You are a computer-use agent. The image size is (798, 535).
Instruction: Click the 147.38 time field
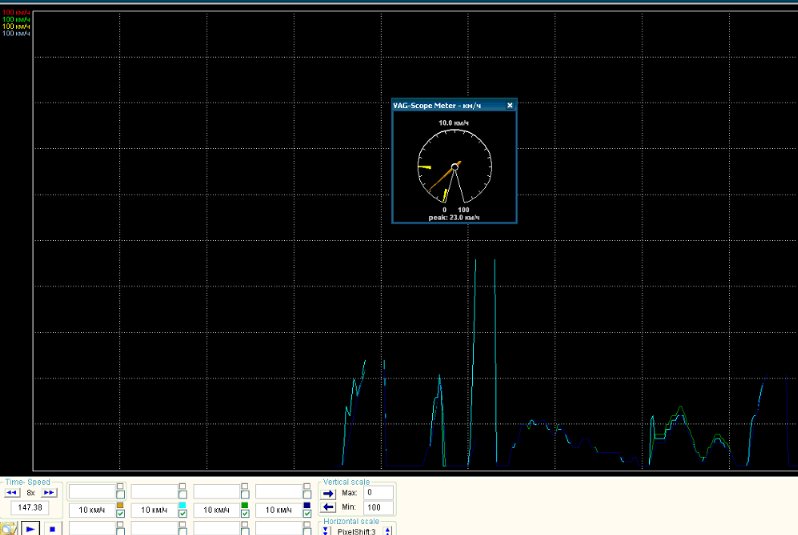pos(30,508)
